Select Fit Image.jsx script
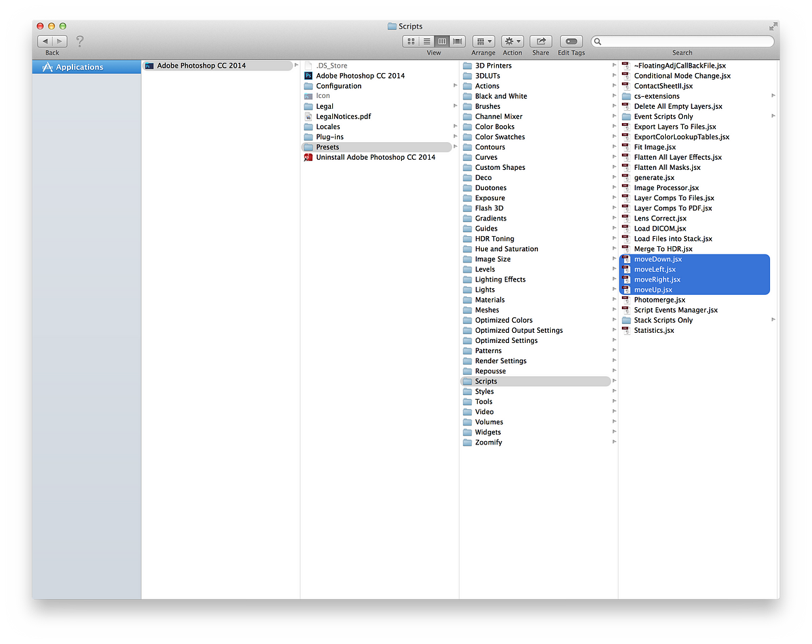This screenshot has height=644, width=812. [x=654, y=147]
